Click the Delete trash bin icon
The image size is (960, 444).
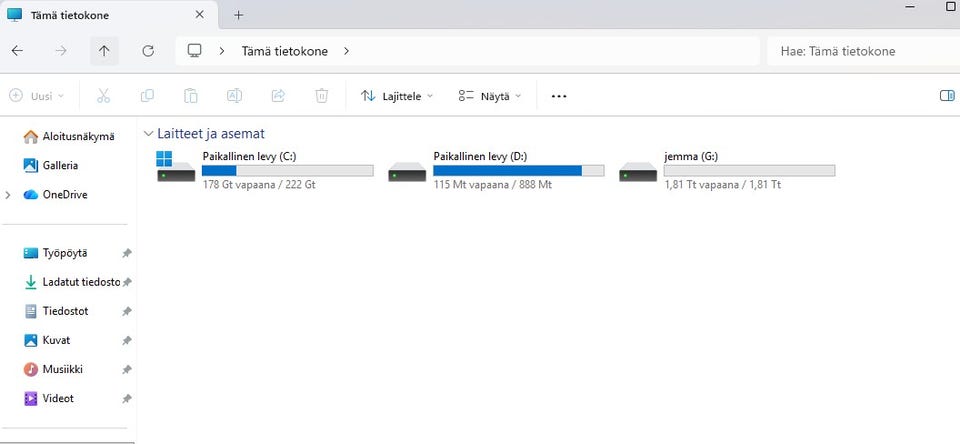click(x=321, y=96)
